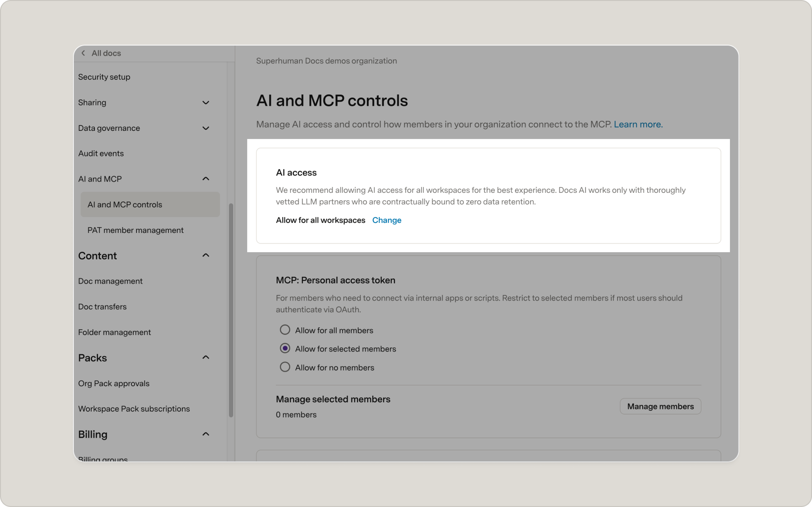The height and width of the screenshot is (507, 812).
Task: Select the AI and MCP sidebar heading
Action: click(100, 179)
